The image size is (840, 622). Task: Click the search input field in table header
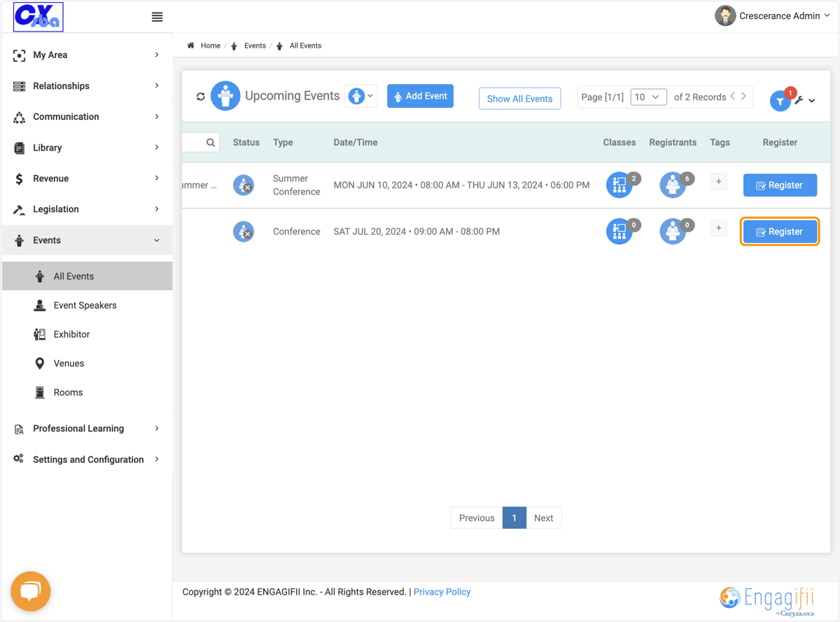201,142
